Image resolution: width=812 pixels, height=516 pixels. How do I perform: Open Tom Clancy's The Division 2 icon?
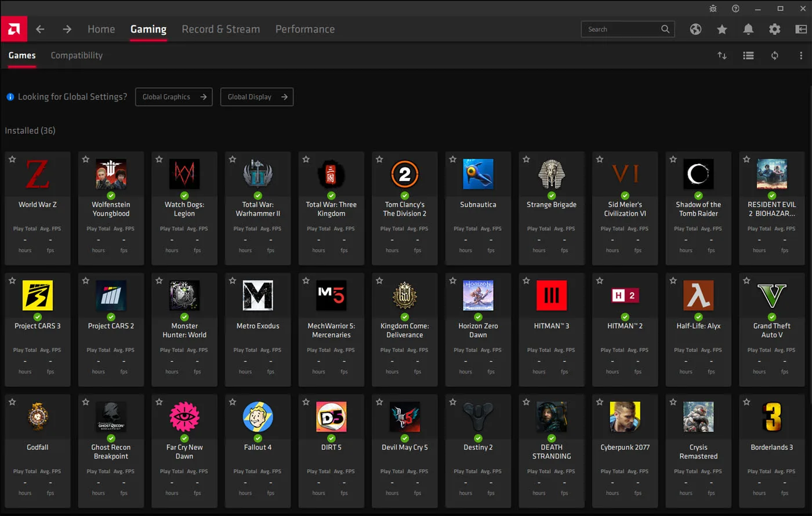click(x=405, y=174)
